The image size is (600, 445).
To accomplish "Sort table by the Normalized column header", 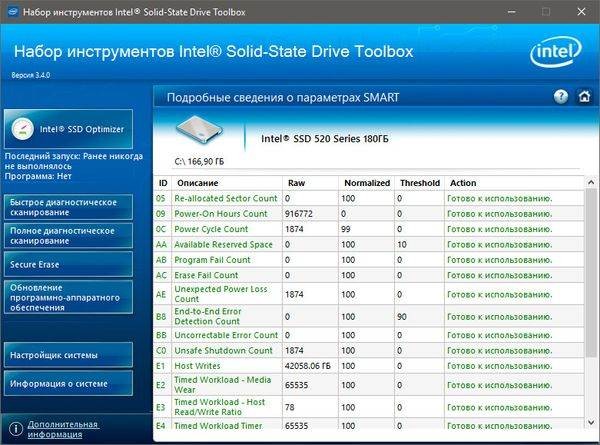I will [x=366, y=183].
